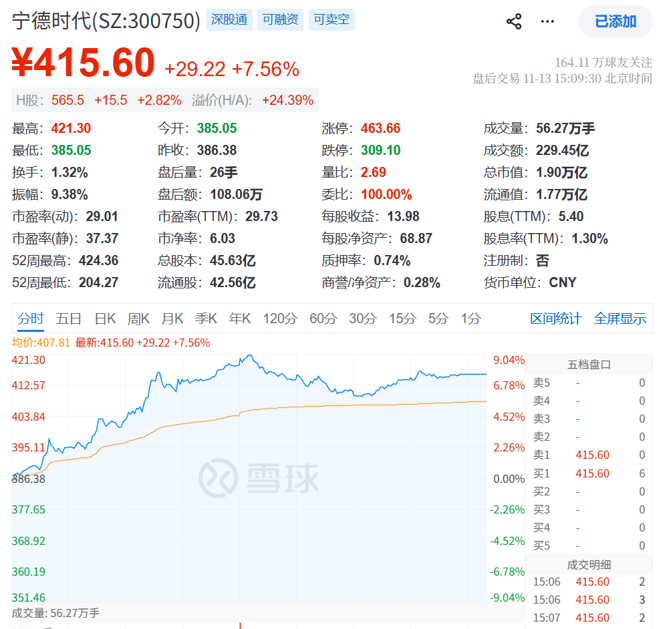Open the 周K chart tab
The height and width of the screenshot is (629, 667).
pos(139,318)
